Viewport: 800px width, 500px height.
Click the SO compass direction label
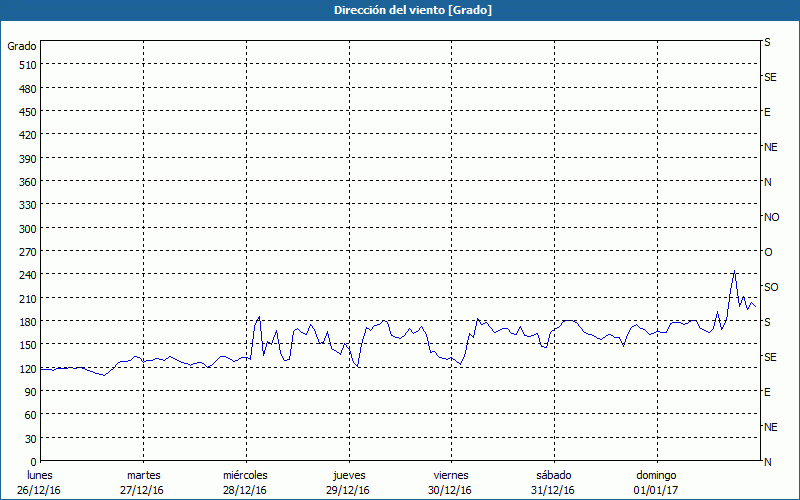[x=771, y=287]
